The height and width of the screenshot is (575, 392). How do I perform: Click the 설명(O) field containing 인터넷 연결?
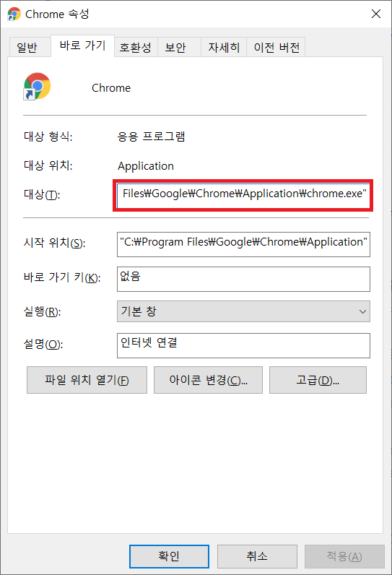[x=243, y=345]
